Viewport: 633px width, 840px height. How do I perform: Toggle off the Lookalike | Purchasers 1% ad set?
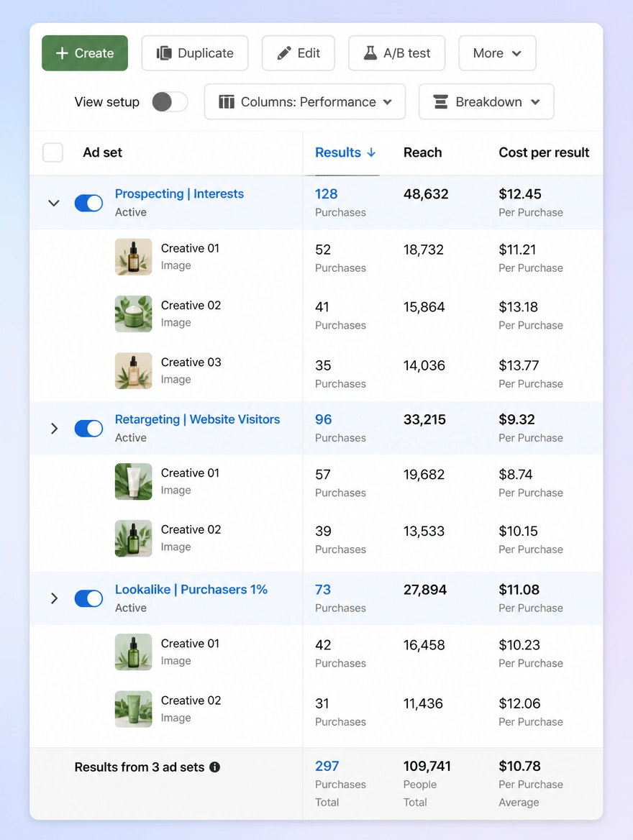(x=88, y=598)
